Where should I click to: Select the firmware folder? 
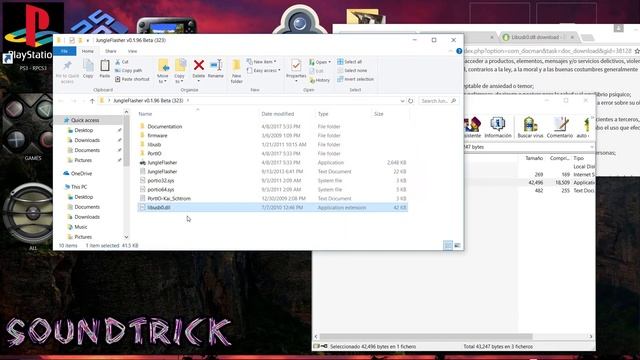[157, 136]
